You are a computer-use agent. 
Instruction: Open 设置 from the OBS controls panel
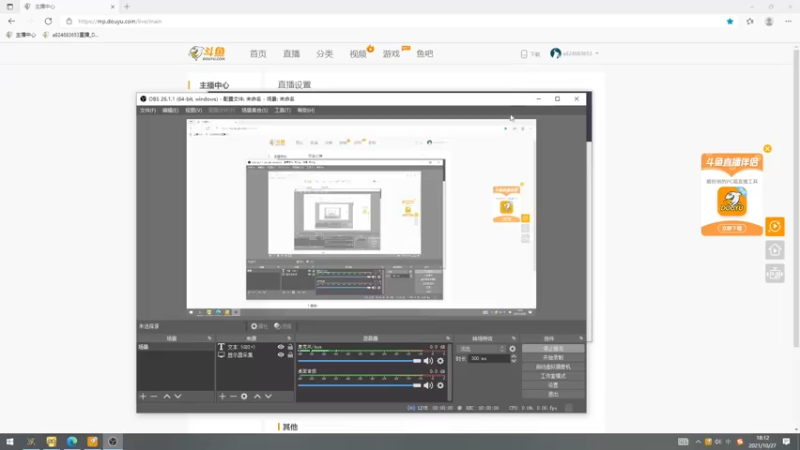553,385
